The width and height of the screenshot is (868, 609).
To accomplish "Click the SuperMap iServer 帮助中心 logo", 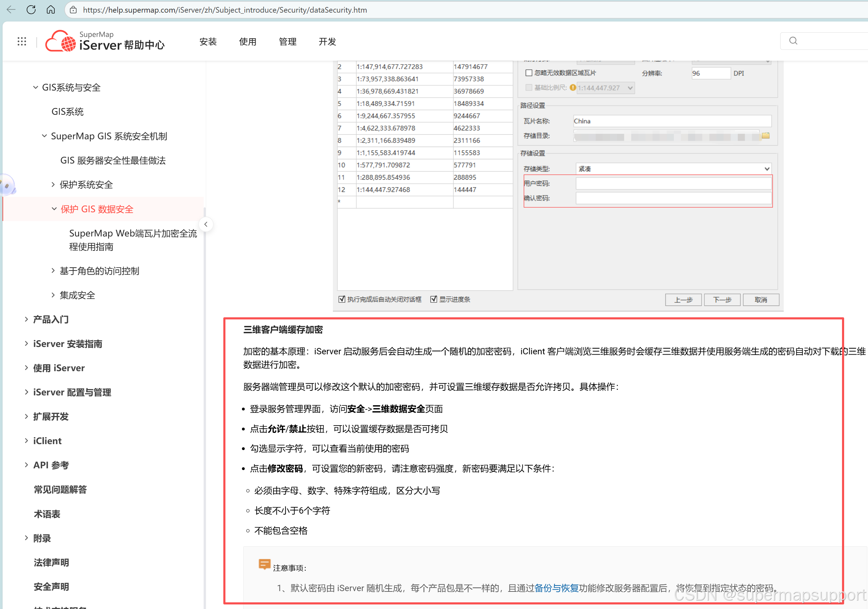I will 105,40.
